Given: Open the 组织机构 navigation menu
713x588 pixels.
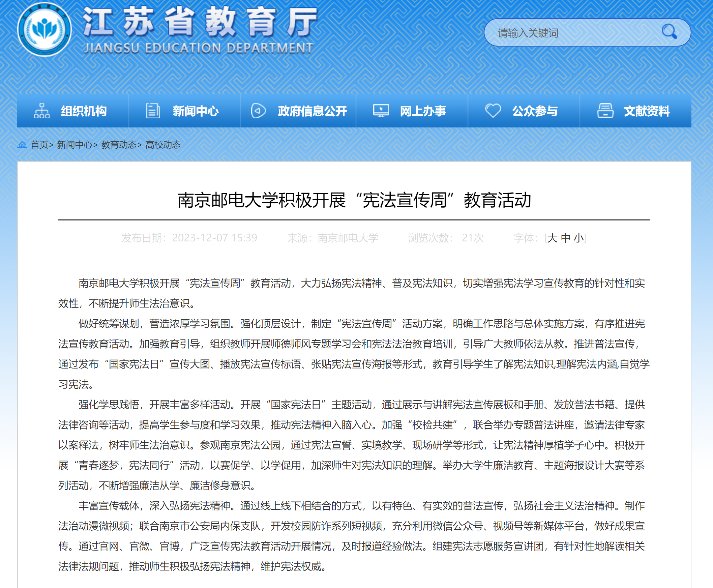Looking at the screenshot, I should tap(84, 111).
